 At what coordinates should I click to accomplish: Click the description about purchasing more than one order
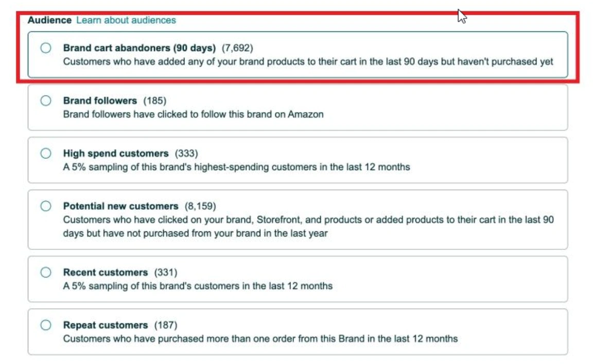coord(260,338)
